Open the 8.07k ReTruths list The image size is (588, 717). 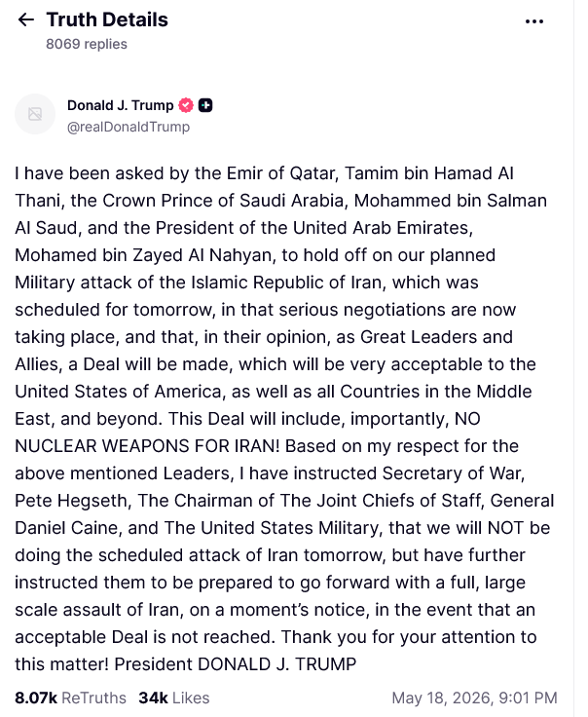[70, 698]
